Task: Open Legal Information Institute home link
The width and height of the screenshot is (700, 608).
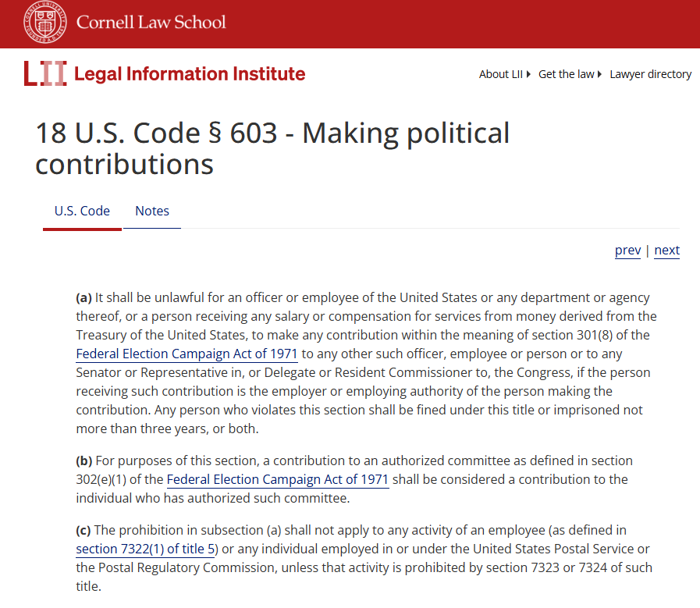Action: click(190, 73)
